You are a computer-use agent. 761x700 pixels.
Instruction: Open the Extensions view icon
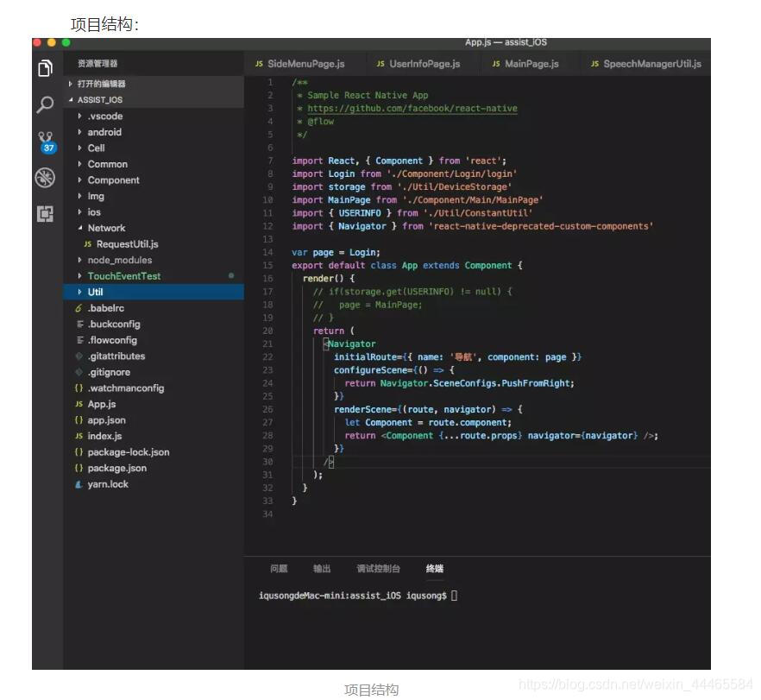coord(45,213)
